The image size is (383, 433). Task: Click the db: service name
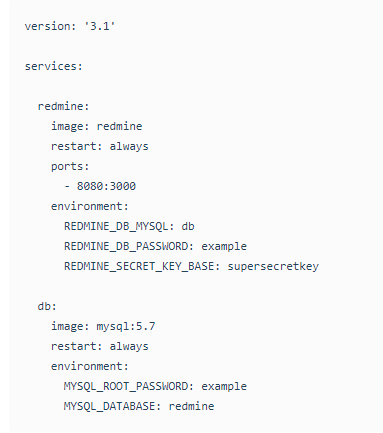pos(47,306)
